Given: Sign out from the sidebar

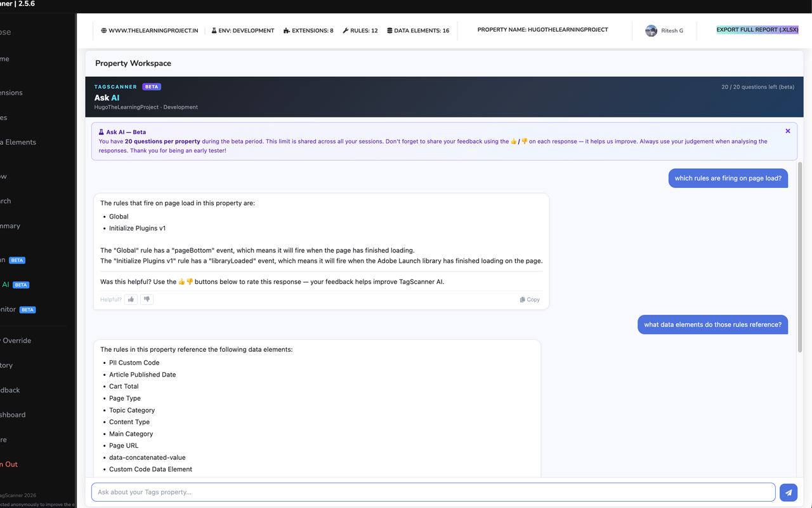Looking at the screenshot, I should [9, 464].
